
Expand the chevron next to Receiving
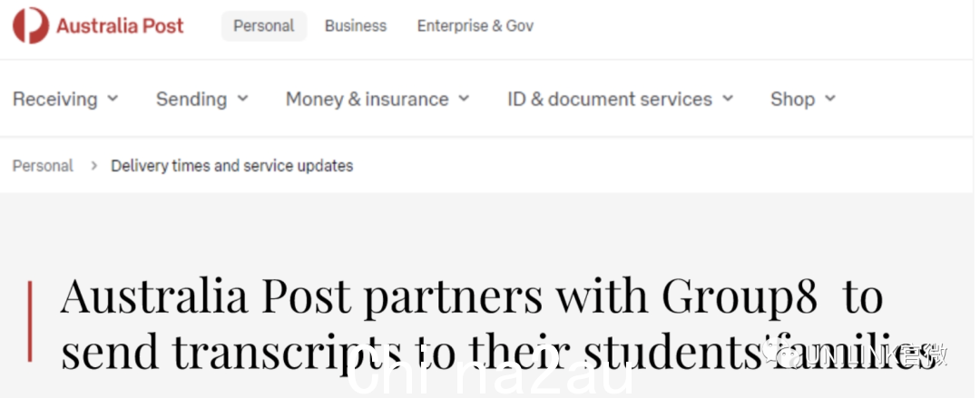point(113,98)
